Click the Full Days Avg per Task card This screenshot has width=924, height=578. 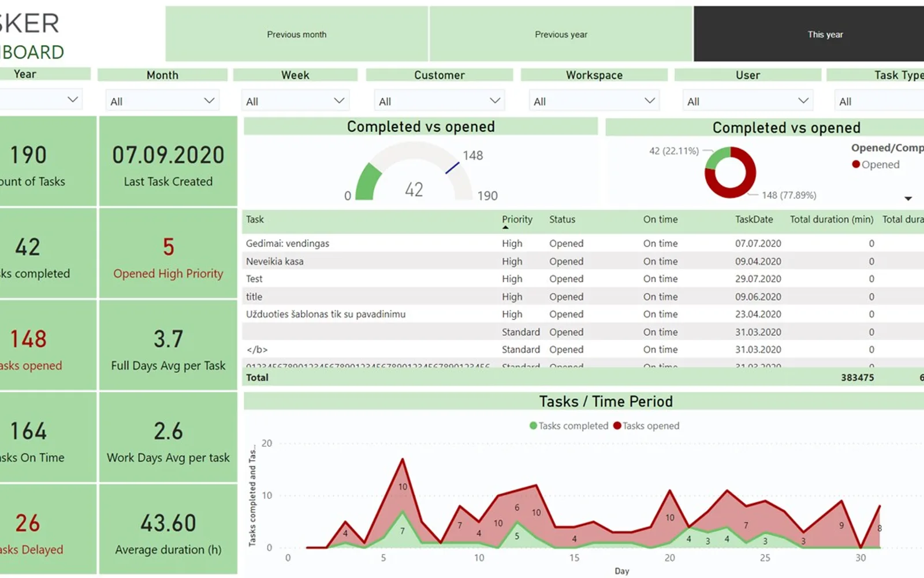coord(168,345)
